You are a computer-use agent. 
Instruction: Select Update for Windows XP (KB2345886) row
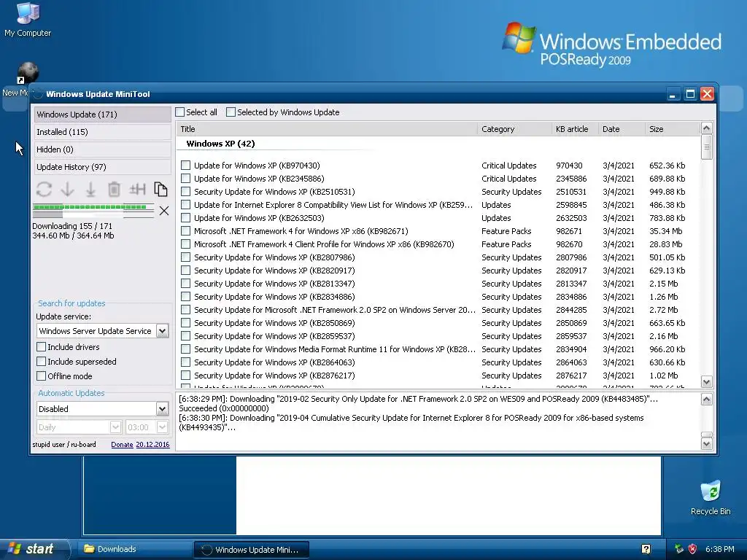point(438,179)
